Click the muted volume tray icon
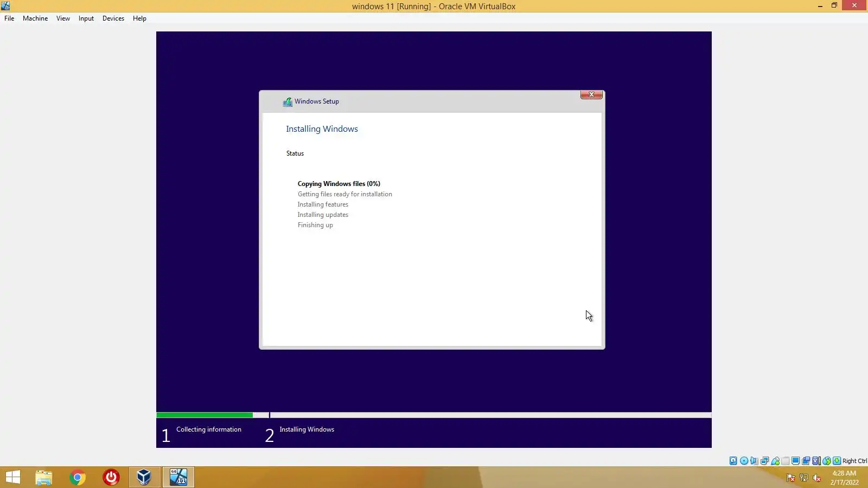Image resolution: width=868 pixels, height=488 pixels. click(x=817, y=478)
